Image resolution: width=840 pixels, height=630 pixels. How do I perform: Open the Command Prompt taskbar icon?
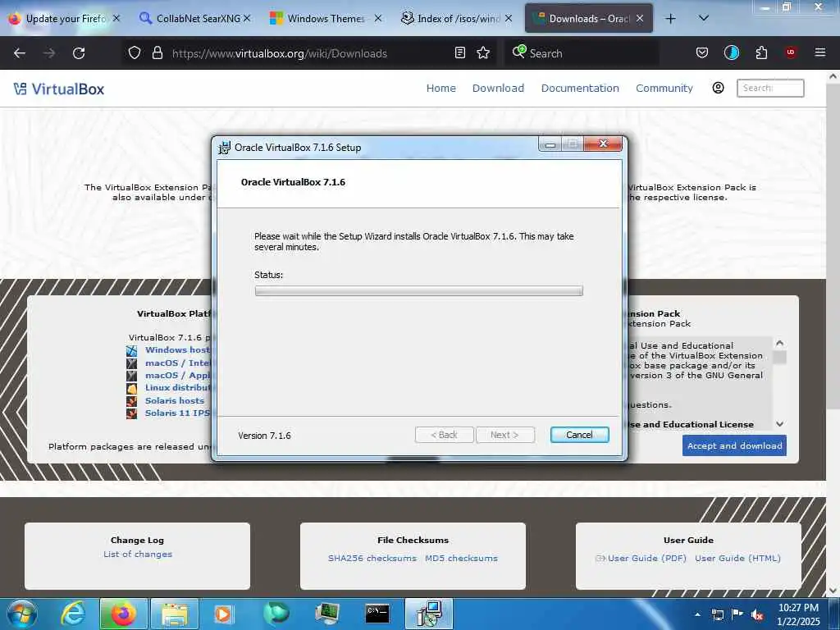[x=377, y=614]
